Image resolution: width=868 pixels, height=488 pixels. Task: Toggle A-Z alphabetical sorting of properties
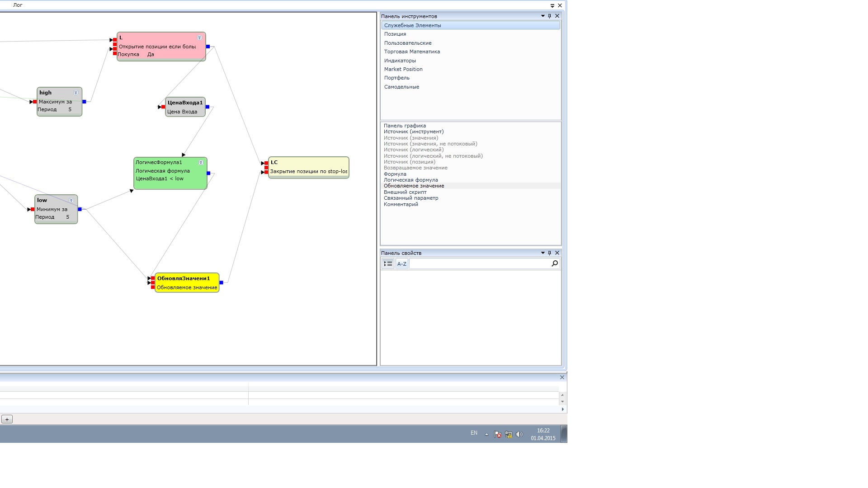pyautogui.click(x=401, y=263)
